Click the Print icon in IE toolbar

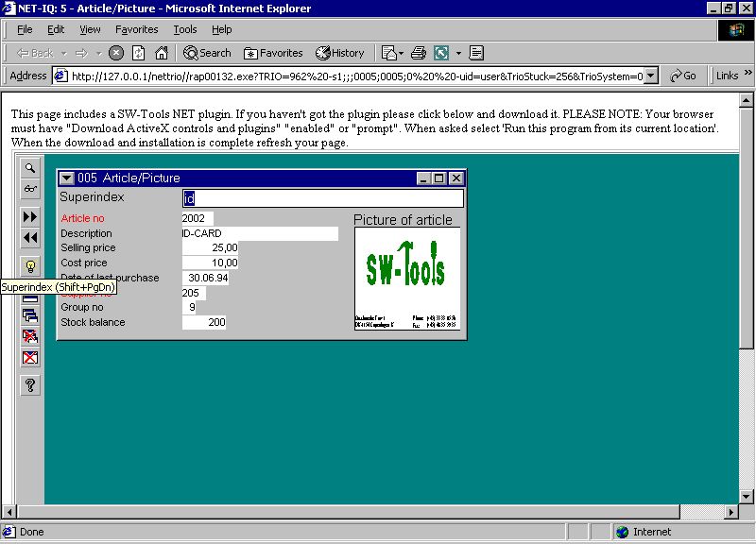pos(418,53)
